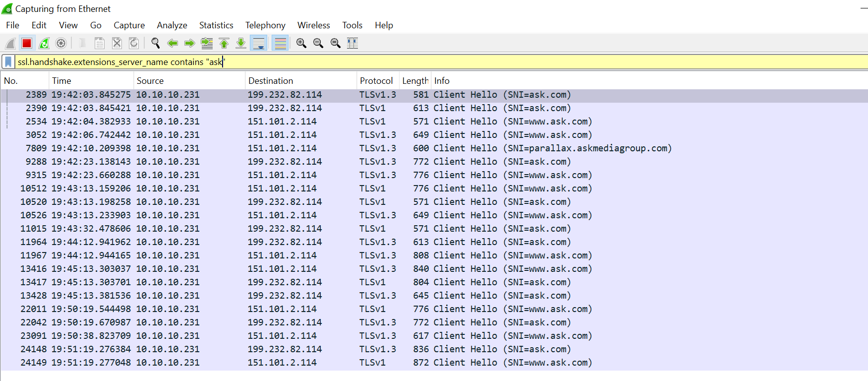This screenshot has height=381, width=868.
Task: Sort by the Protocol column header
Action: 376,81
